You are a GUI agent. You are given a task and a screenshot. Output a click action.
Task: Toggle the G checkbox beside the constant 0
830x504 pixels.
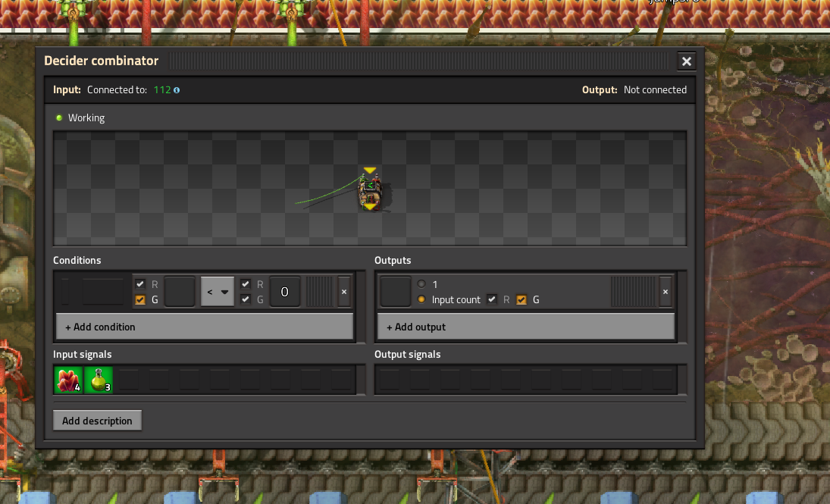[246, 299]
